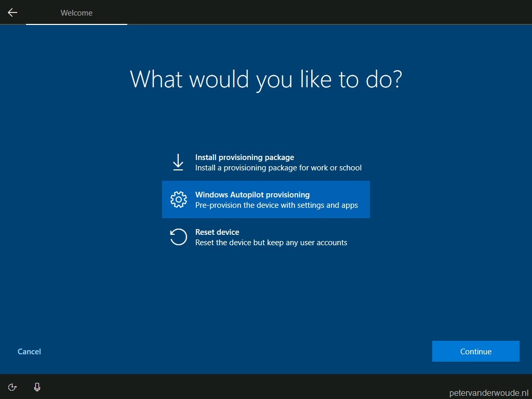Click the bold 'Install provisioning package' title
Viewport: 532px width, 399px height.
click(x=244, y=157)
